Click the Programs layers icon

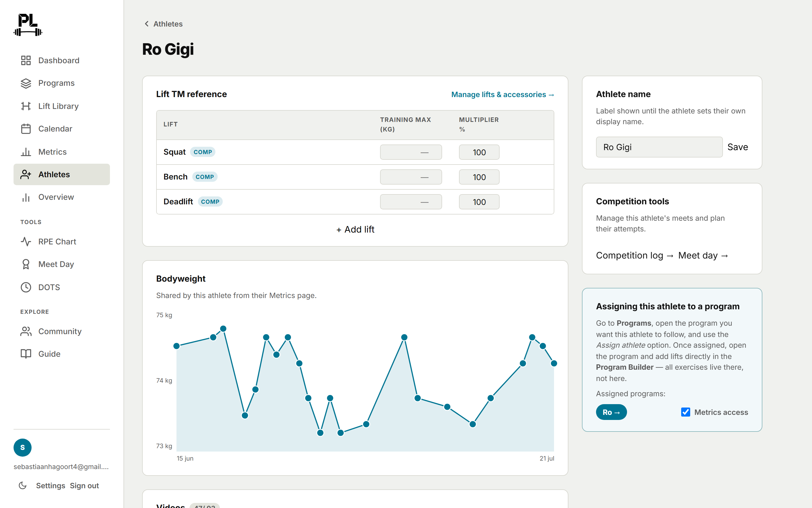click(26, 83)
